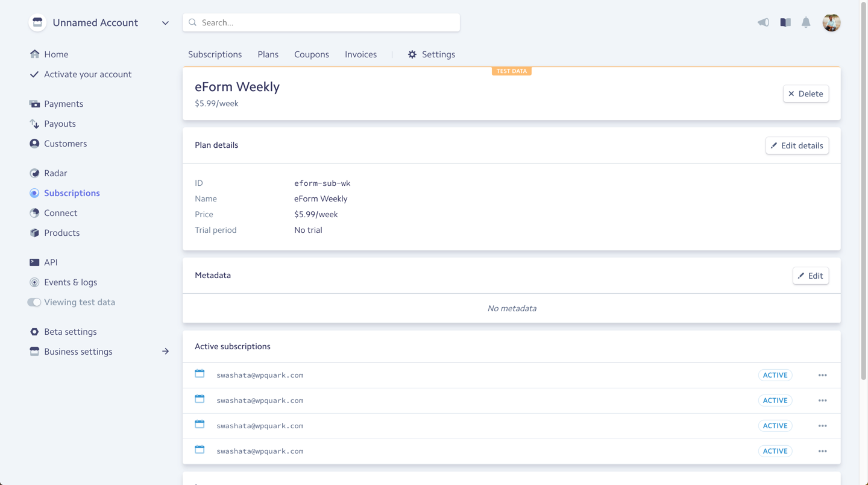868x485 pixels.
Task: Expand Business settings arrow
Action: click(x=165, y=352)
